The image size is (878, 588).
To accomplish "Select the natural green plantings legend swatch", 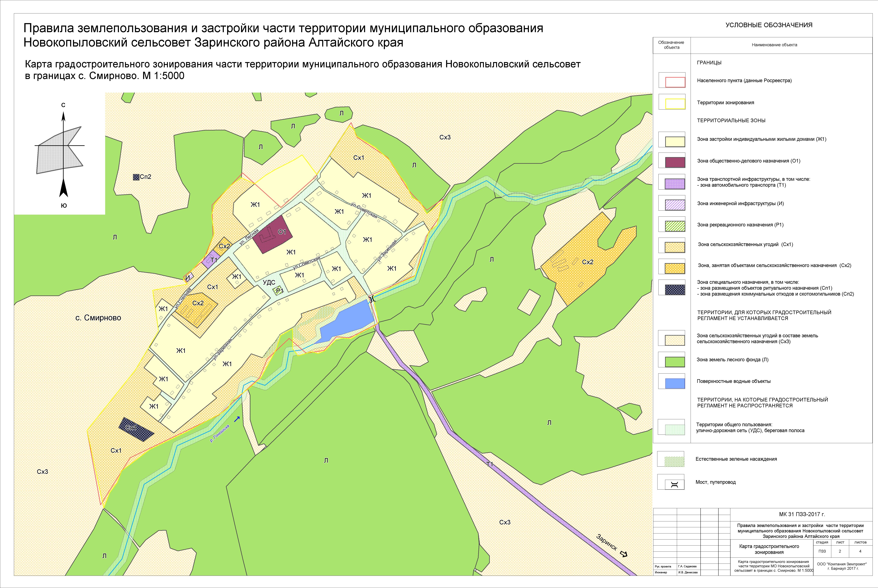I will [674, 462].
